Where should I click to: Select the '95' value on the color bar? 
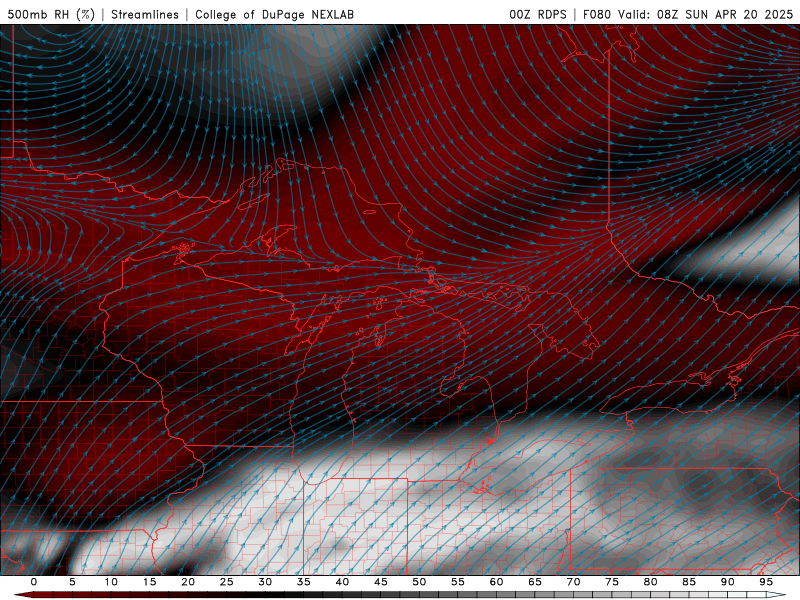pyautogui.click(x=766, y=582)
